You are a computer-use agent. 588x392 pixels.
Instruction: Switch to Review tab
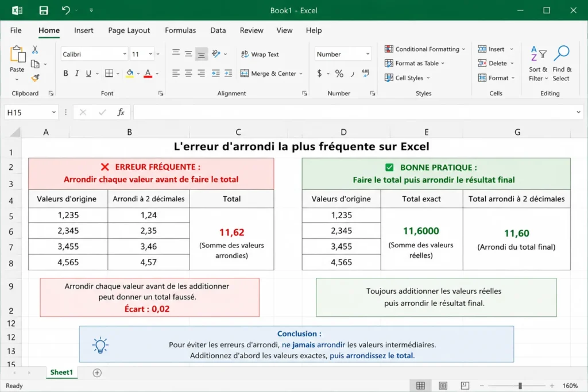252,30
